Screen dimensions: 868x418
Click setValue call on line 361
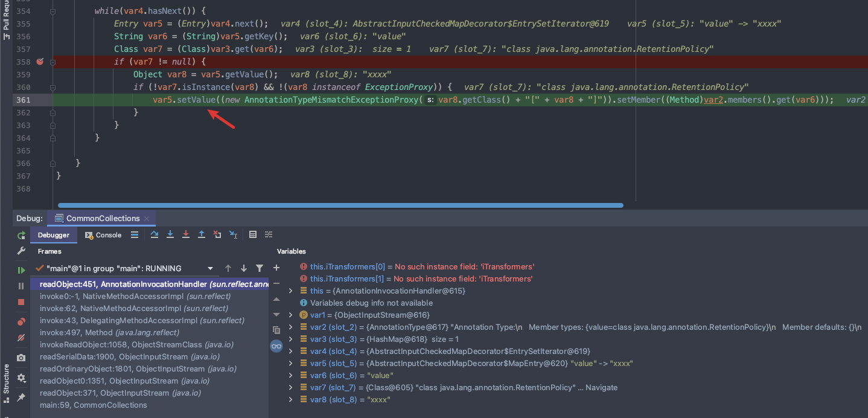click(x=196, y=100)
